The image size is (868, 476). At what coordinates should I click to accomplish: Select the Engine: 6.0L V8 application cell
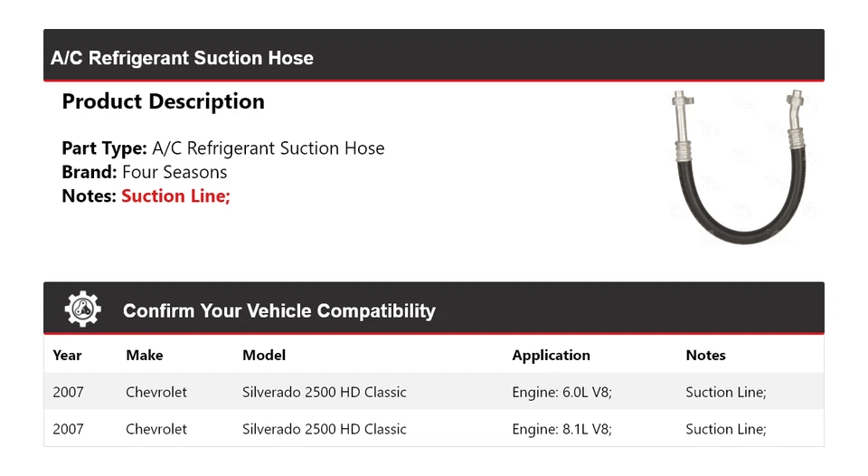[561, 392]
